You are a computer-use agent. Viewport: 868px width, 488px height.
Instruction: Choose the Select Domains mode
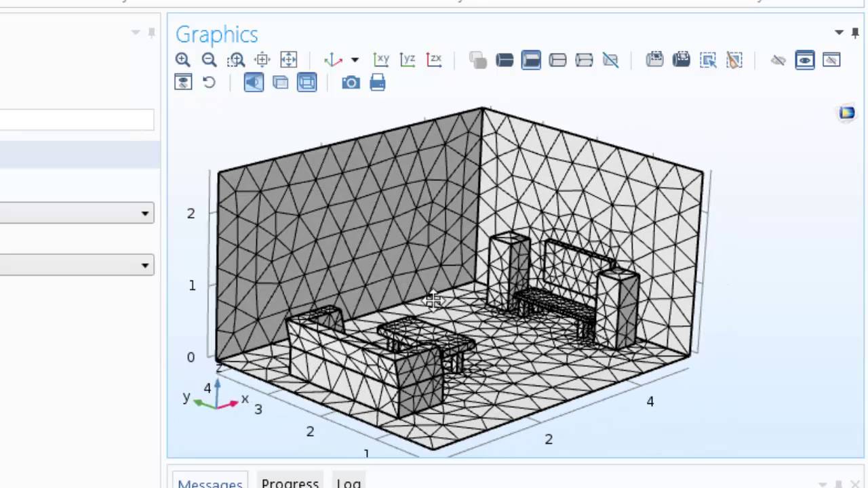coord(505,60)
